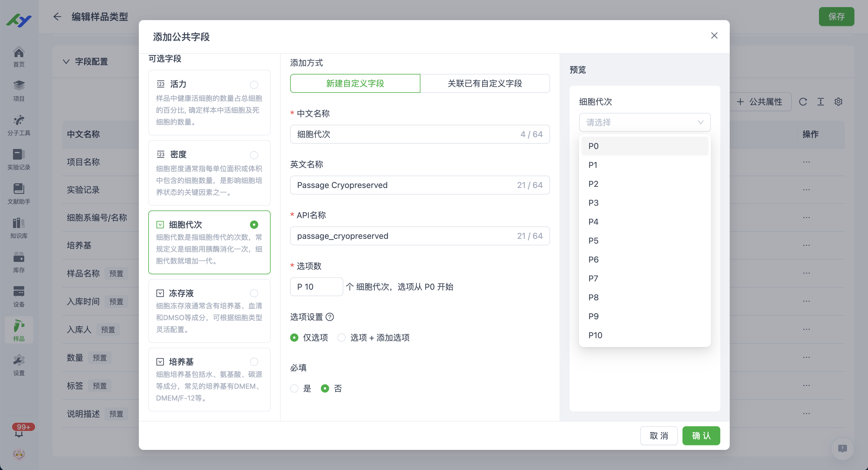868x470 pixels.
Task: Click the refresh icon near 公共属性
Action: pyautogui.click(x=803, y=101)
